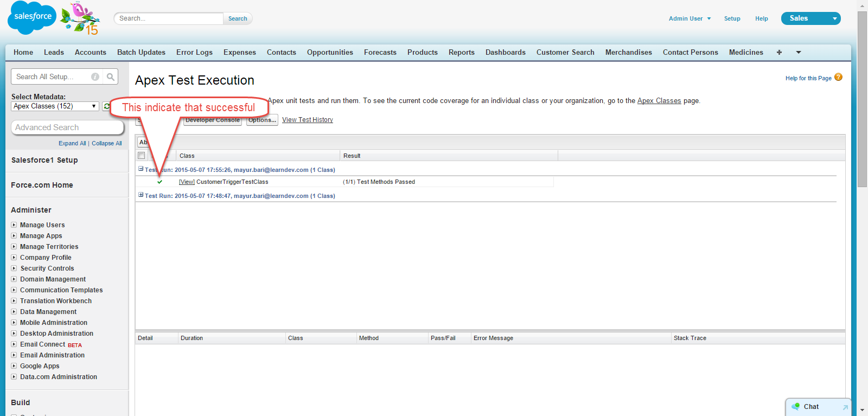Click the Search button in the header

(x=238, y=18)
